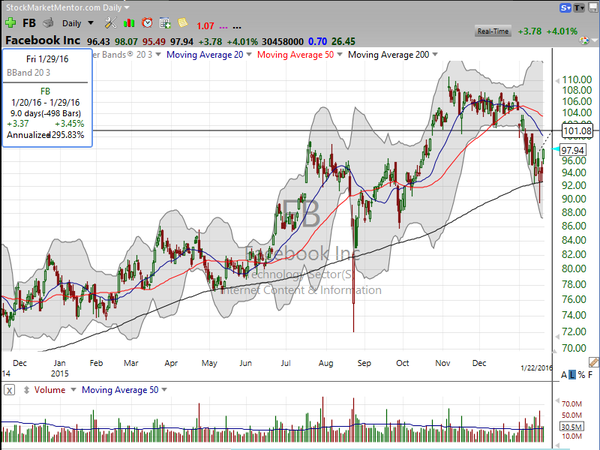600x450 pixels.
Task: Click the pencil drawing tool icon
Action: pyautogui.click(x=593, y=362)
